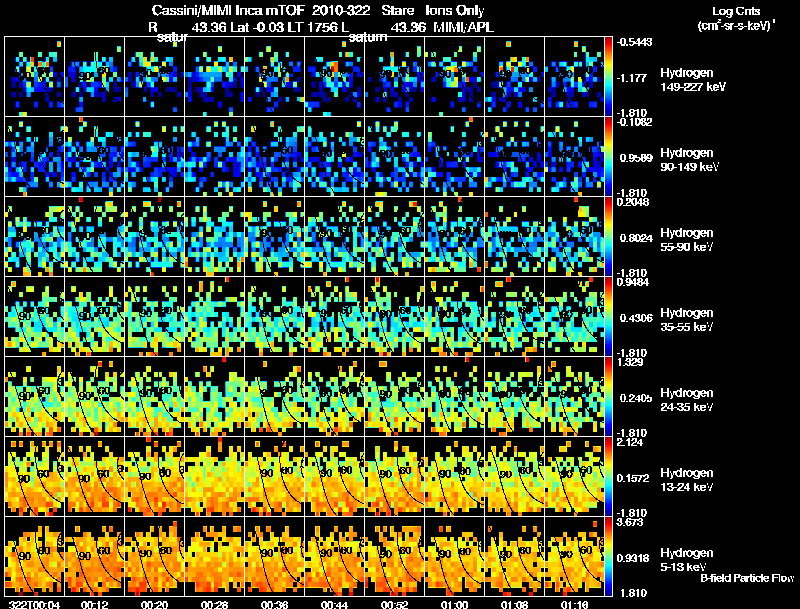Click the 'Hydrogen 90-149 keV' row label
This screenshot has width=800, height=609.
click(x=689, y=160)
